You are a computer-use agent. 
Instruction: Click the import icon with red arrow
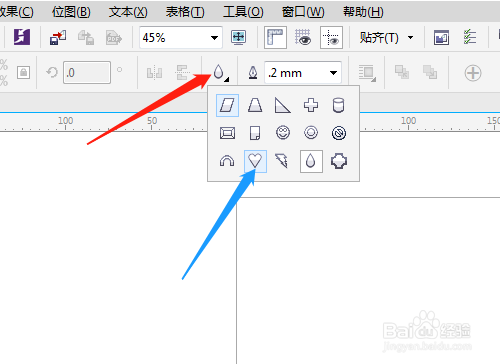(58, 38)
